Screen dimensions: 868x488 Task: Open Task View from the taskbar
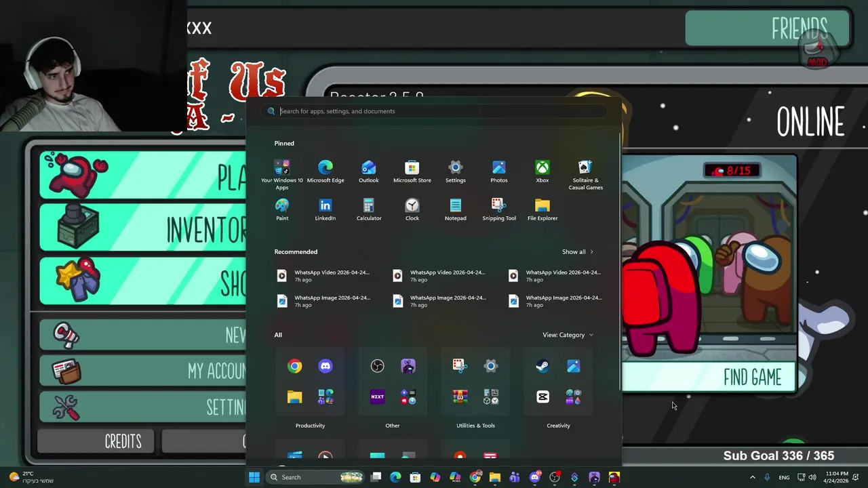[x=376, y=477]
